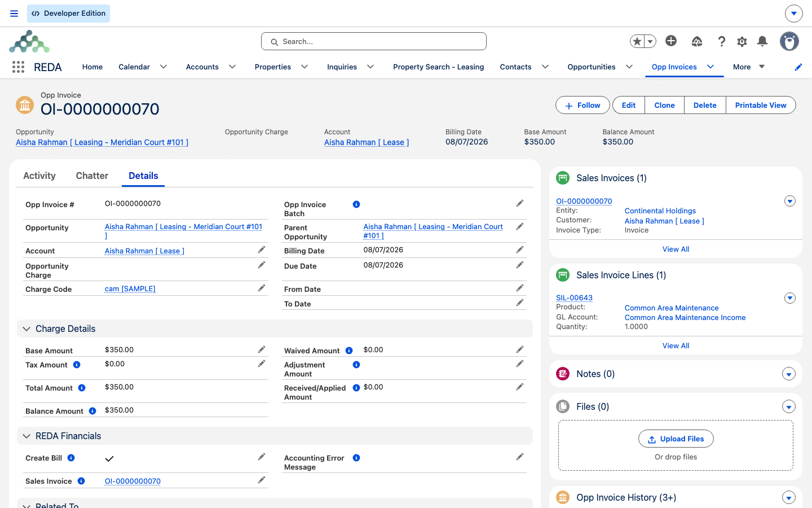The image size is (812, 508).
Task: Show info tooltip for Tax Amount
Action: (77, 365)
